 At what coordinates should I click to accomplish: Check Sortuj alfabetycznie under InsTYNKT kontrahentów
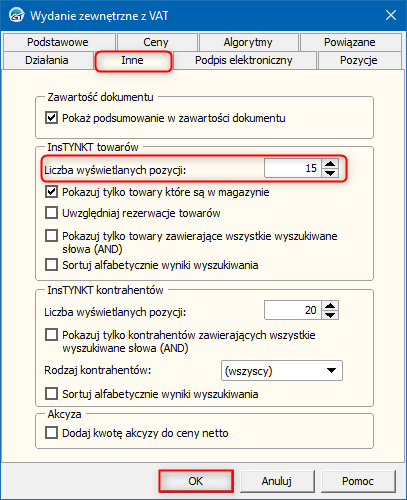(x=51, y=394)
